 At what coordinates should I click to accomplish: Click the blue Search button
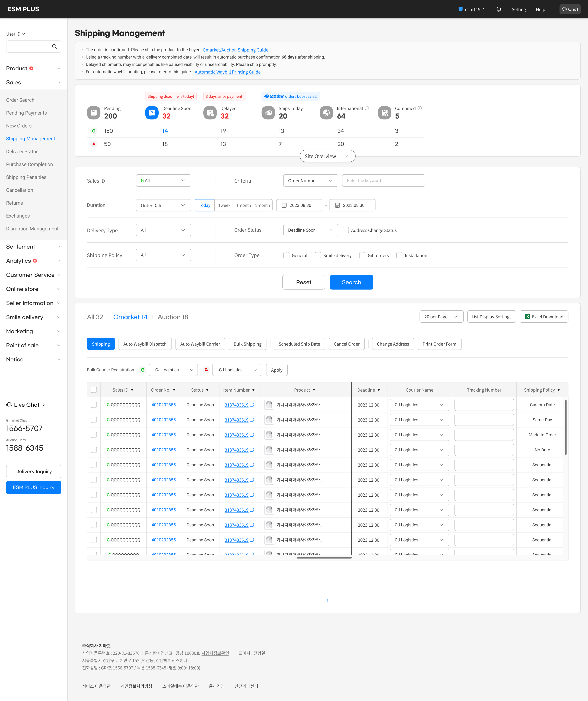pos(351,282)
